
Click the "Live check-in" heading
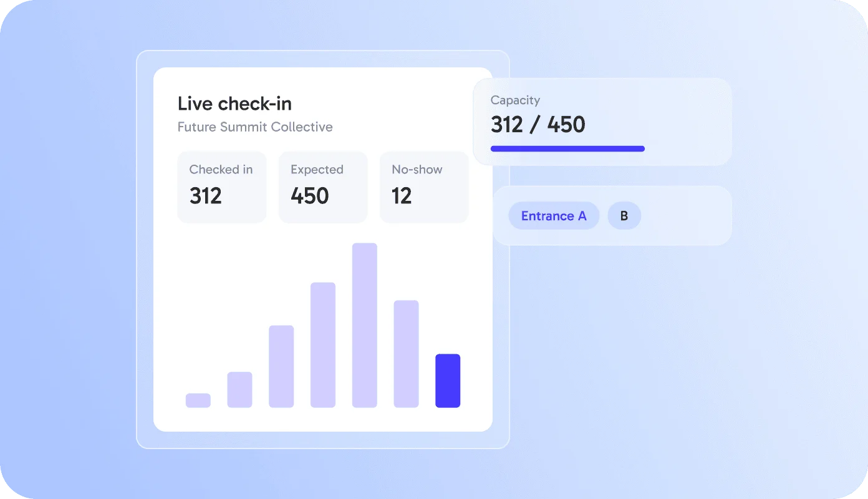click(234, 104)
